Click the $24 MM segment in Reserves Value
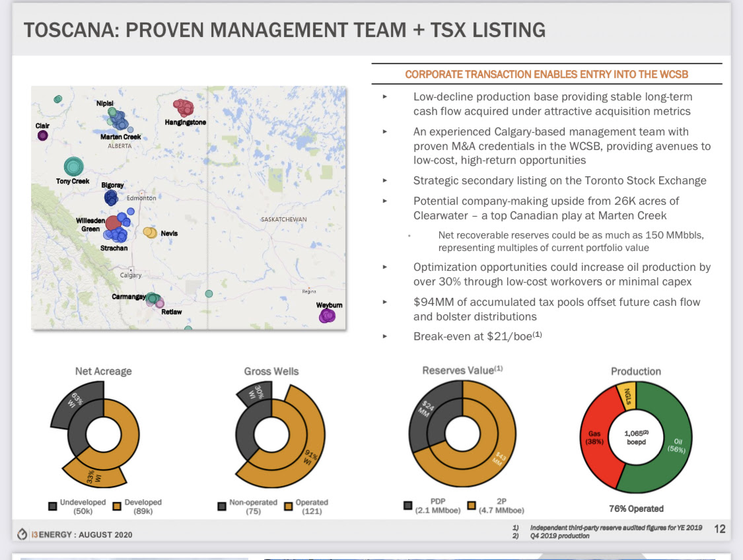743x560 pixels. click(x=425, y=408)
